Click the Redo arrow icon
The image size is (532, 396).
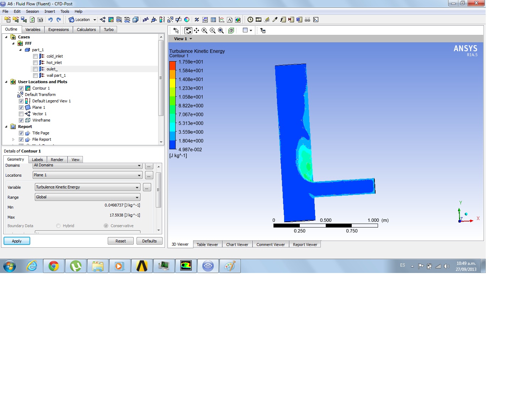coord(59,20)
